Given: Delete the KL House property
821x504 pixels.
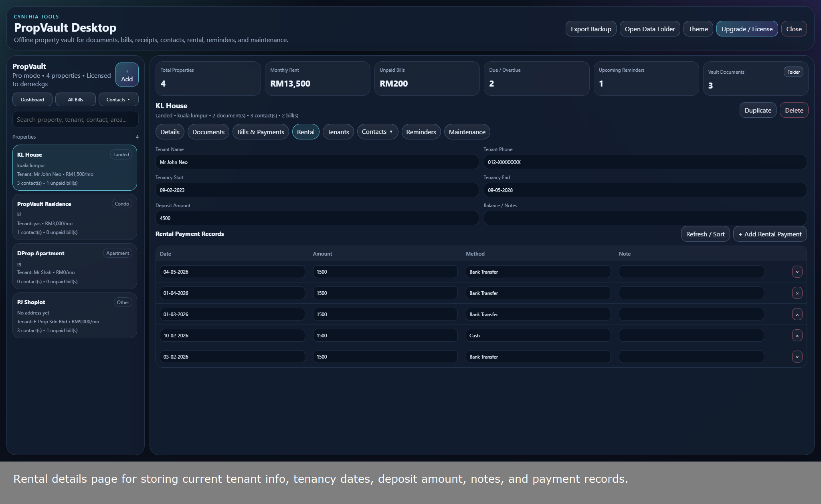Looking at the screenshot, I should tap(794, 110).
